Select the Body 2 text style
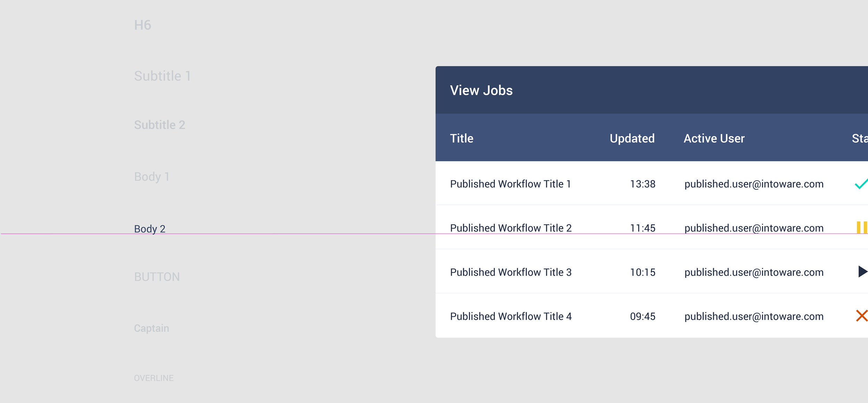This screenshot has width=868, height=403. pos(150,229)
